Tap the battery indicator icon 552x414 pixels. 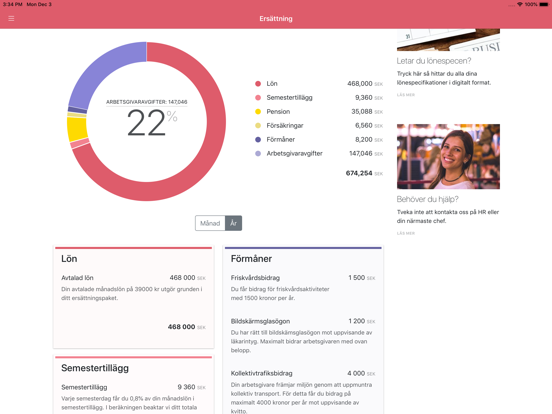(x=544, y=4)
